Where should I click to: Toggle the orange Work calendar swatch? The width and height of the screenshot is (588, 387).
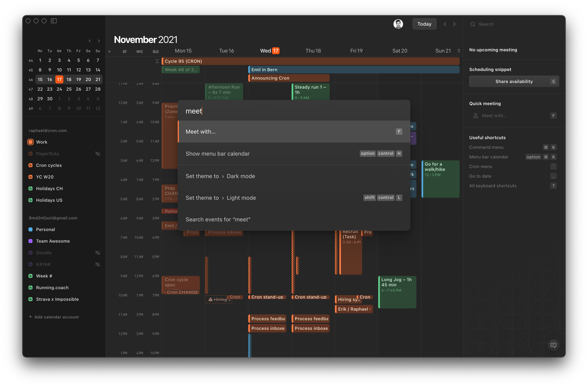click(31, 142)
